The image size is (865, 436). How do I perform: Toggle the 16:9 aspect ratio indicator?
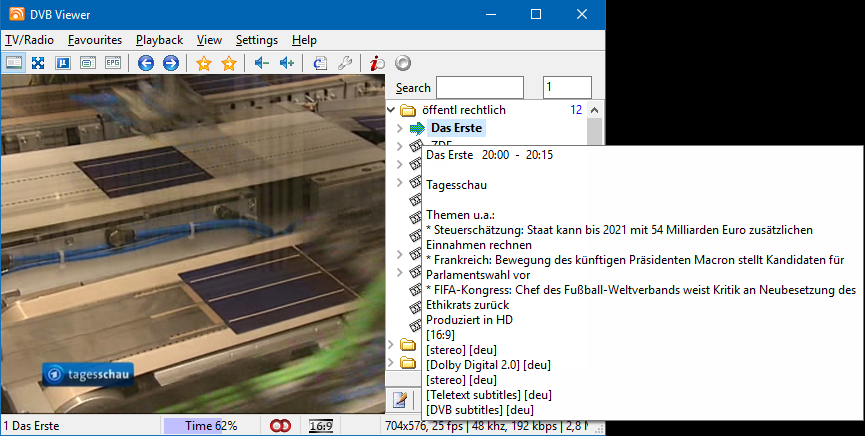tap(321, 426)
